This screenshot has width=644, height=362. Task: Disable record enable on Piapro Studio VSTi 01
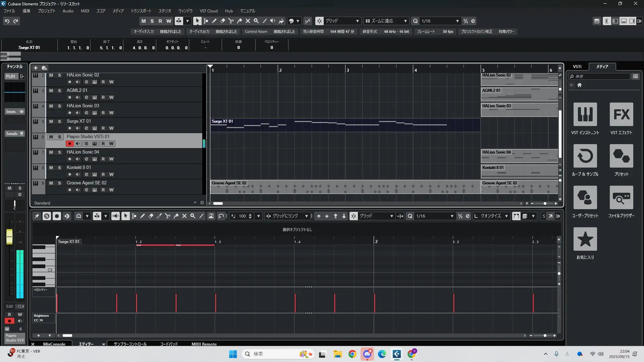point(69,143)
